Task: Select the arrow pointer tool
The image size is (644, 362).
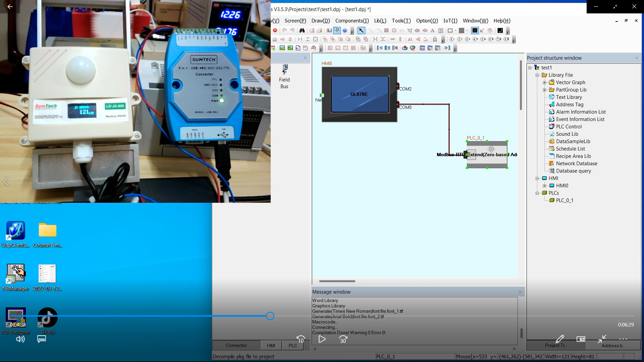Action: coord(361,31)
